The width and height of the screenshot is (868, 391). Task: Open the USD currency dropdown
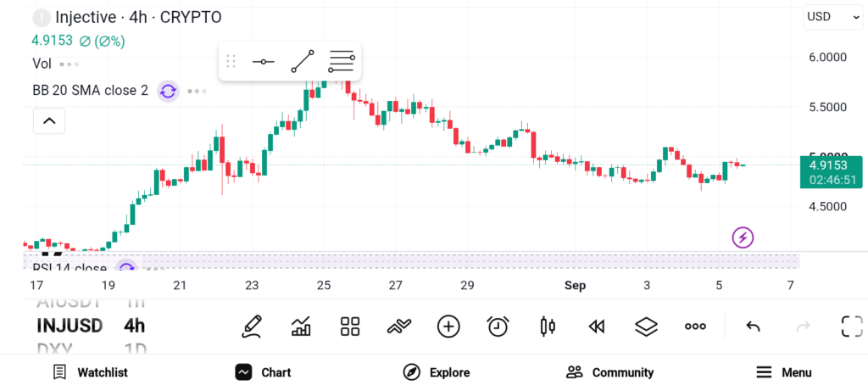pyautogui.click(x=832, y=17)
